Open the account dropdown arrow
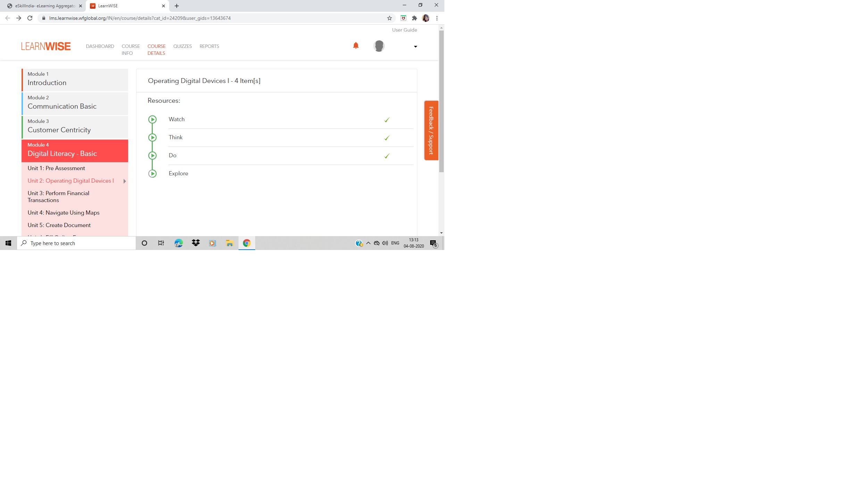 click(415, 47)
